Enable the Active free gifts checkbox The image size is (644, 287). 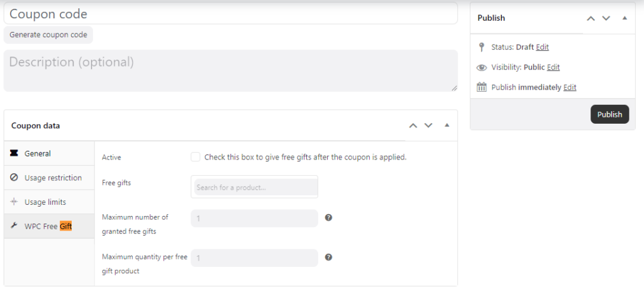(x=196, y=157)
